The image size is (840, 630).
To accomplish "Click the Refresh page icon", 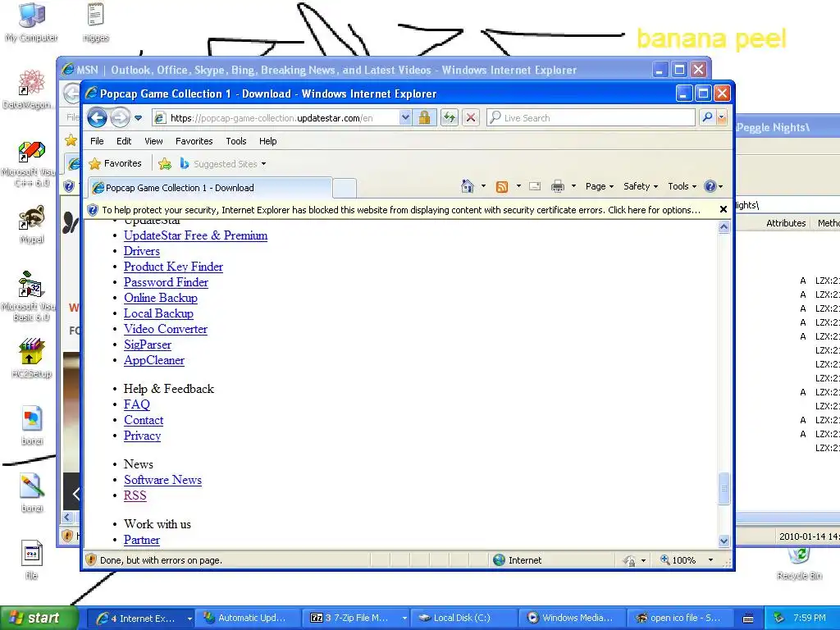I will [449, 118].
